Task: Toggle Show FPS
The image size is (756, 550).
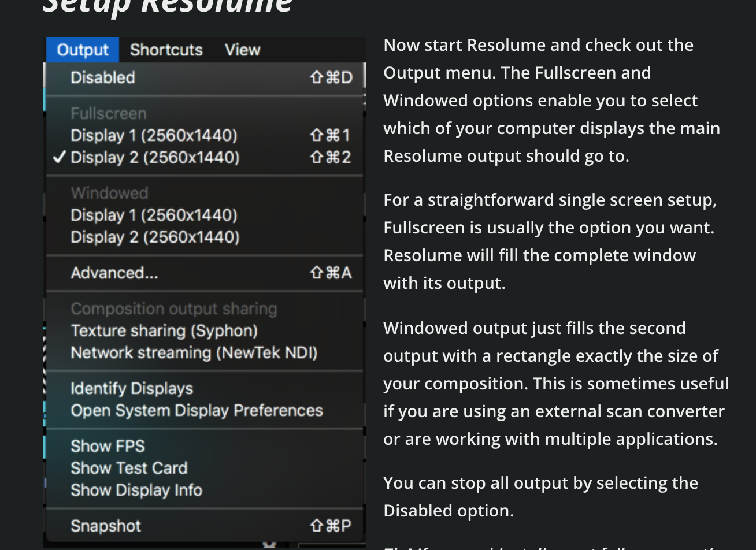Action: coord(108,447)
